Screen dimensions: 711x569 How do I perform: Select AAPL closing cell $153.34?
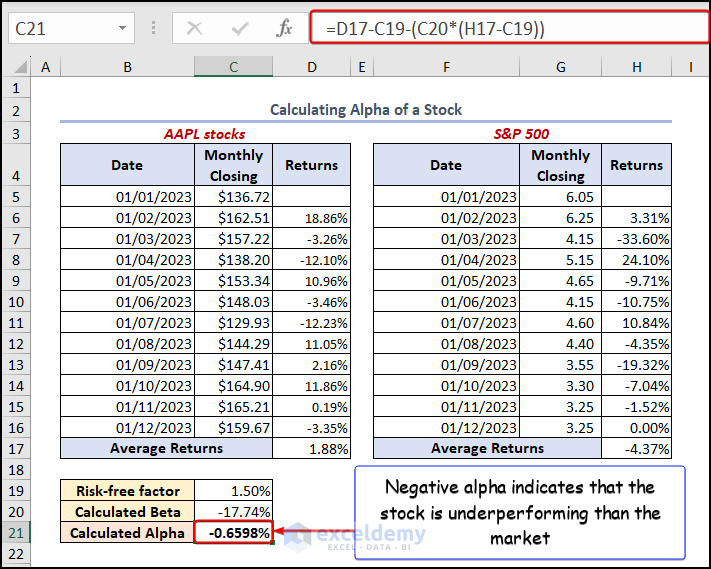[x=234, y=281]
